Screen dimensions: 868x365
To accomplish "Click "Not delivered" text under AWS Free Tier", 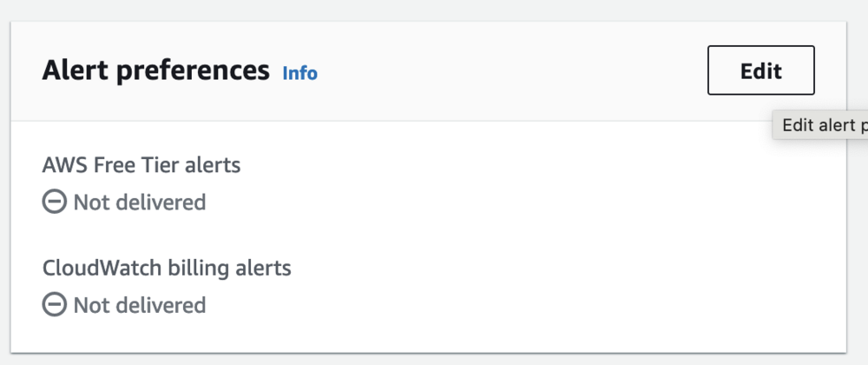I will pos(139,202).
